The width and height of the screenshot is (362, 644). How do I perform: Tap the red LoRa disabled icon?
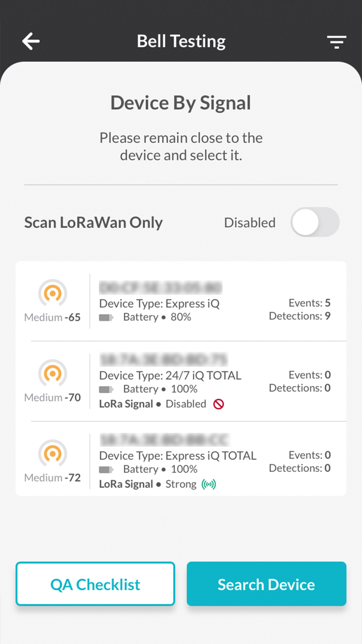[218, 404]
